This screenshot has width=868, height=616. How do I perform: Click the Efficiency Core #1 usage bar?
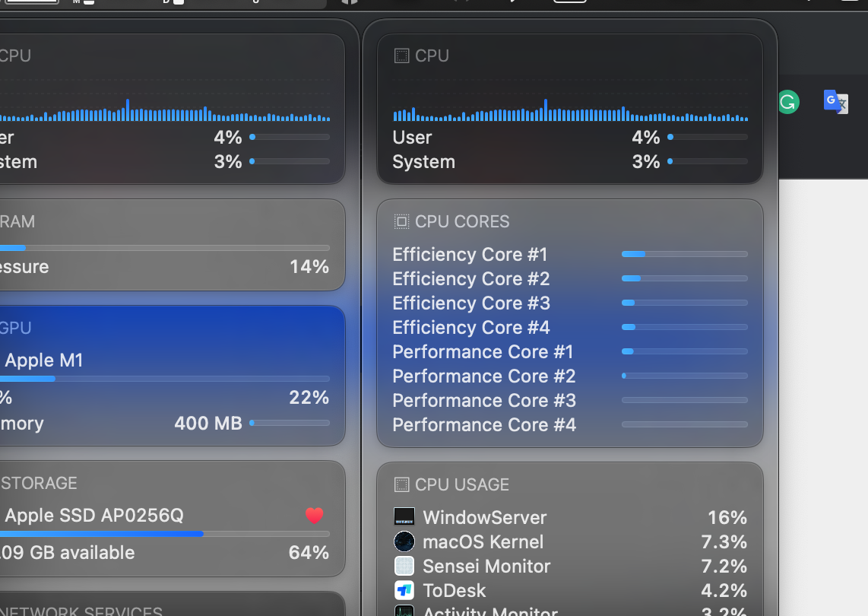click(x=684, y=254)
